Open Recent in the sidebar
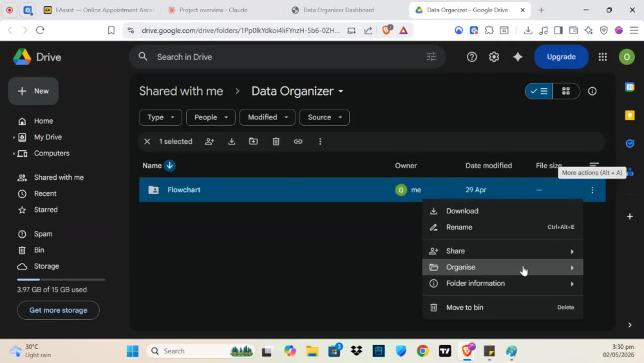644x363 pixels. (x=45, y=193)
